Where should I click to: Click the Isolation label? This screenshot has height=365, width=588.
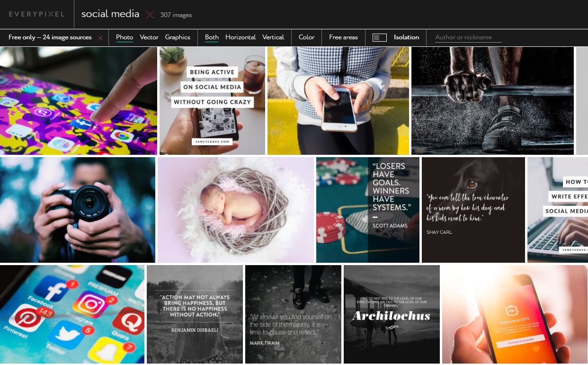click(x=406, y=37)
